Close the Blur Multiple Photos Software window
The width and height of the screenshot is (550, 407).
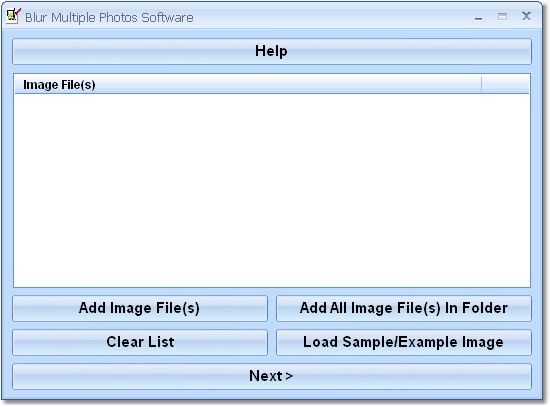coord(526,16)
